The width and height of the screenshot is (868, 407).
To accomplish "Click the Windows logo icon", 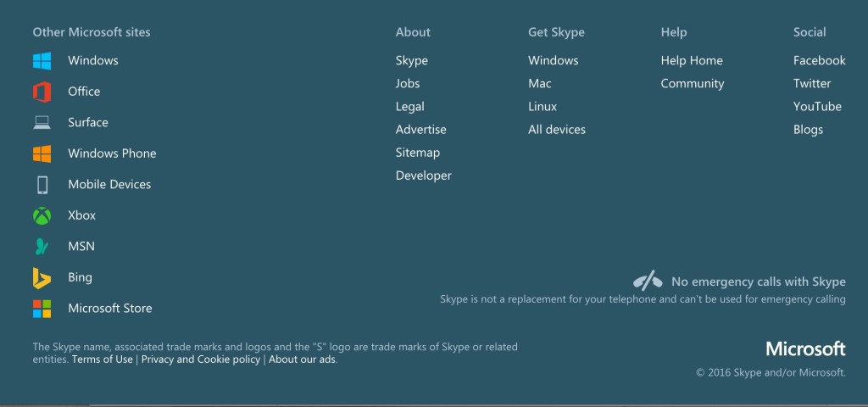I will coord(42,61).
